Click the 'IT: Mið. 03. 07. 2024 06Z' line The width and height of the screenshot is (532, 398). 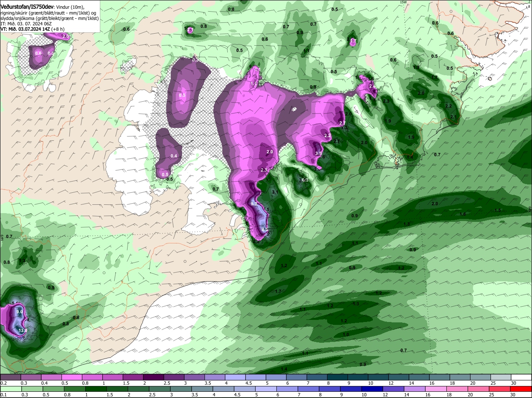[x=26, y=24]
